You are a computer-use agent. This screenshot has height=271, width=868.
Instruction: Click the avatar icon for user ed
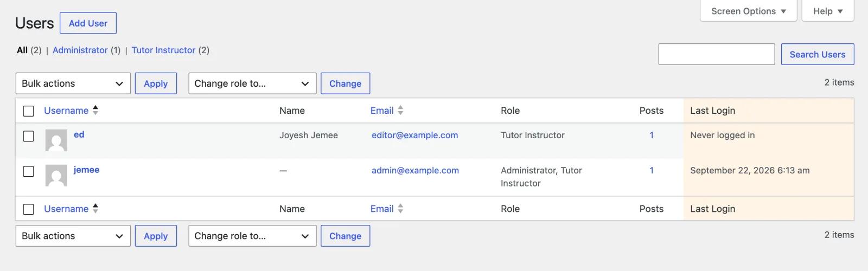(56, 140)
